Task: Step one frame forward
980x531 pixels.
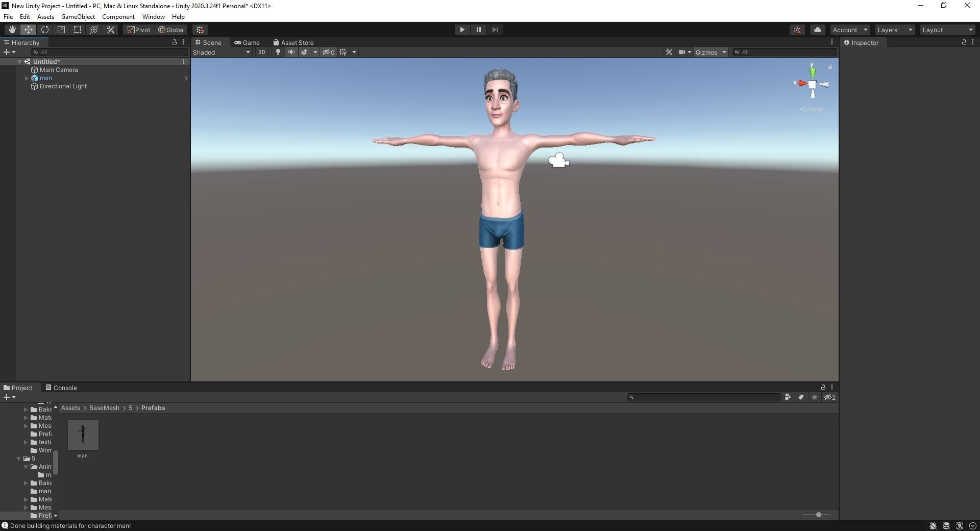Action: [x=495, y=30]
